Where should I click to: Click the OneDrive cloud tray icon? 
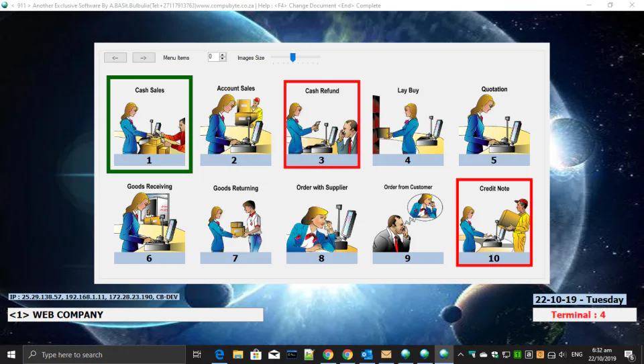[x=484, y=355]
